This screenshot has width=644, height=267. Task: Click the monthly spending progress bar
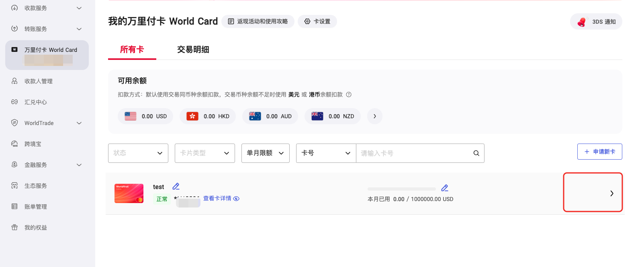[401, 189]
